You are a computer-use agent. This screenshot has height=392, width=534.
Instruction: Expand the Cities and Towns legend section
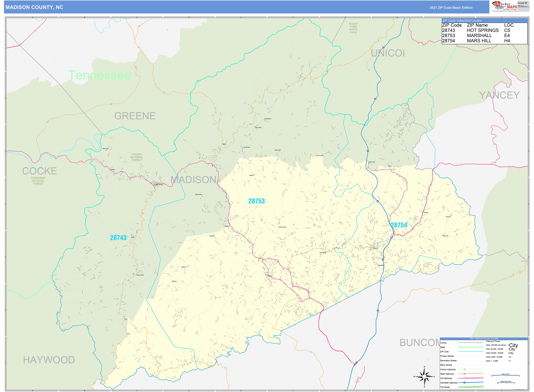(x=493, y=341)
